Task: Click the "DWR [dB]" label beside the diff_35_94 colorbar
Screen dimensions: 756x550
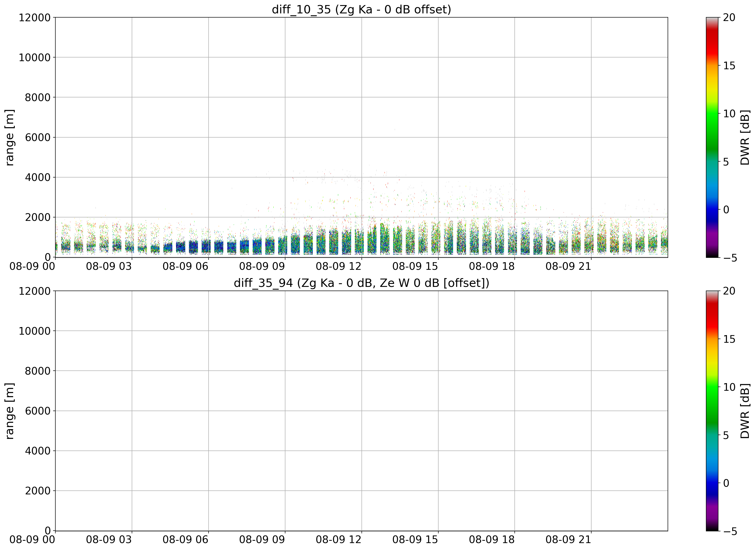Action: coord(745,411)
